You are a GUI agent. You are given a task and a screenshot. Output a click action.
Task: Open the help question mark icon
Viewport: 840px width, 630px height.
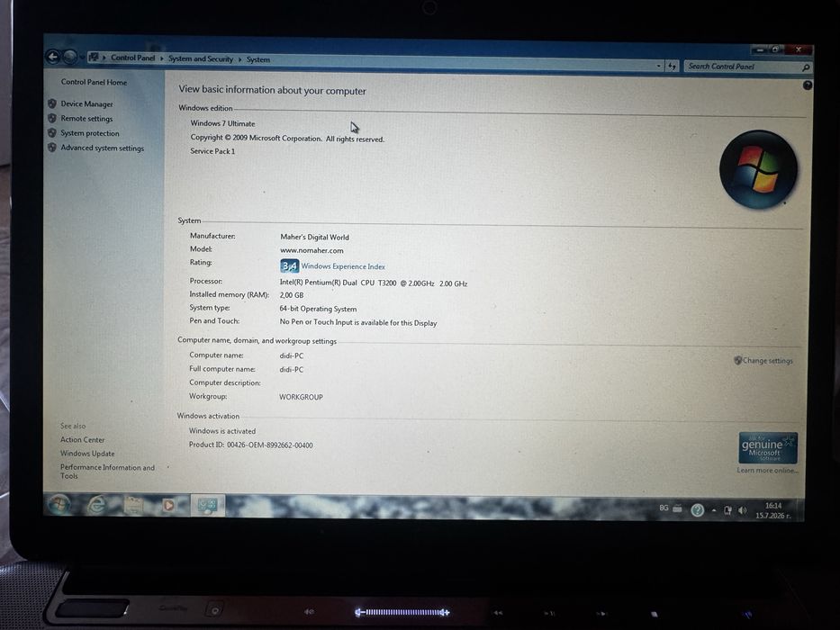(x=808, y=85)
